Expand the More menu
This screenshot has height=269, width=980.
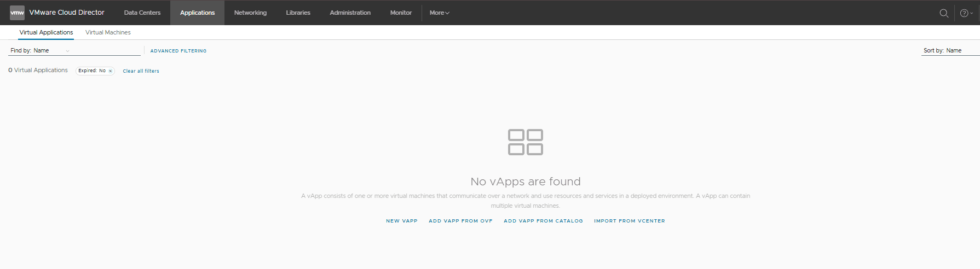439,13
